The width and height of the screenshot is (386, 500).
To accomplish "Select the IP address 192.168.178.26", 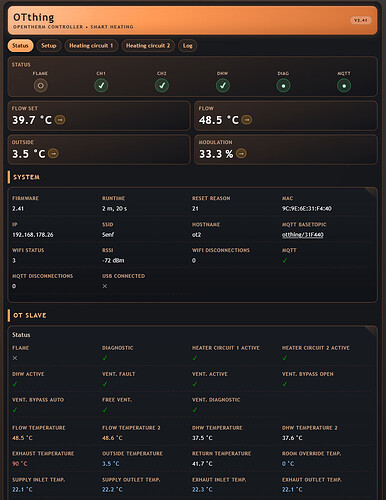I will pos(33,235).
